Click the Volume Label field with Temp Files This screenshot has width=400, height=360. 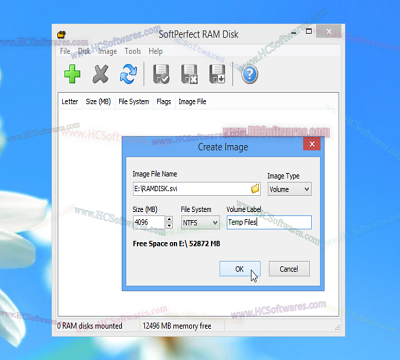[x=269, y=222]
